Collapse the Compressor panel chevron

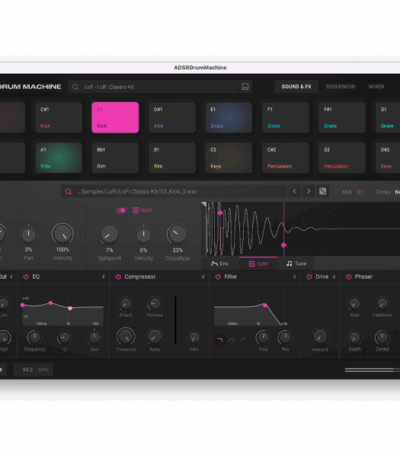click(x=203, y=277)
